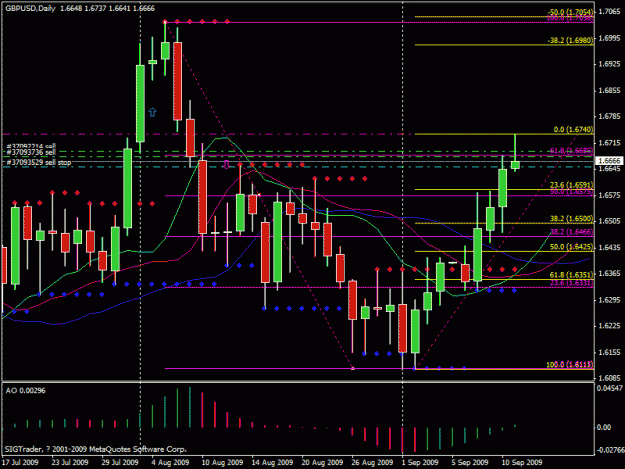The image size is (625, 469).
Task: Click the current price tag 1.6666
Action: [609, 161]
